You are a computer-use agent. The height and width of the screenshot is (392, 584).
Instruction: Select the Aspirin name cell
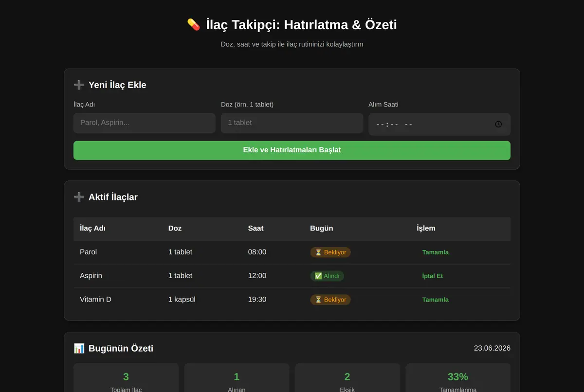(x=91, y=276)
